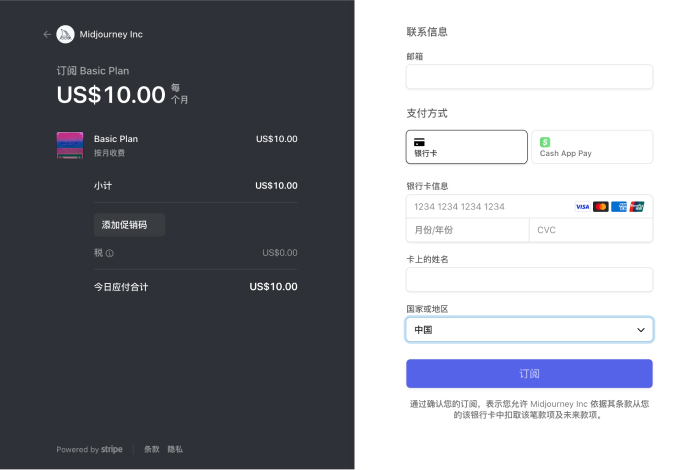Click the 联系信息 section heading
This screenshot has width=700, height=470.
tap(427, 32)
